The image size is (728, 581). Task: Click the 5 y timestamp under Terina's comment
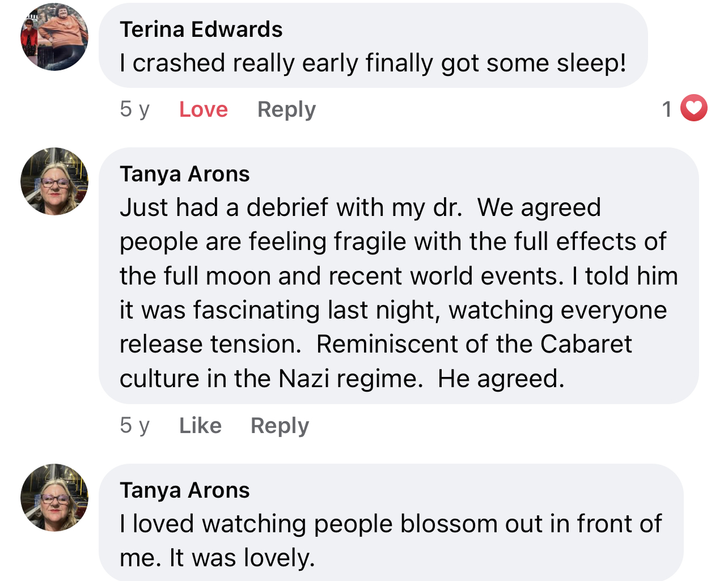coord(135,109)
